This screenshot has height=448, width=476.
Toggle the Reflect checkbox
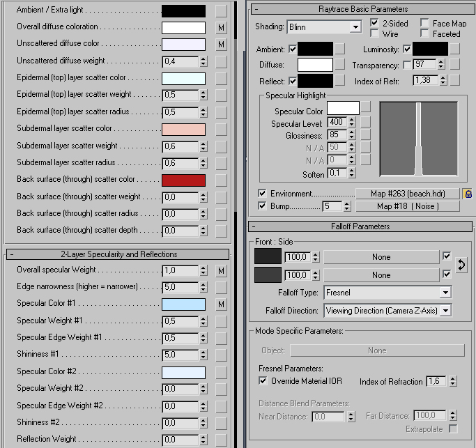click(293, 81)
